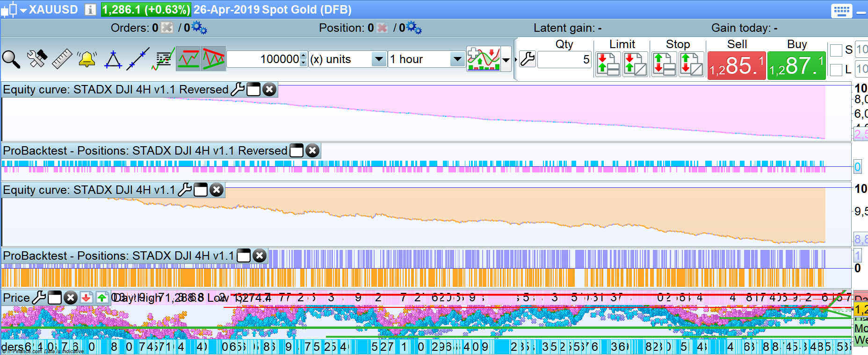Click the green up arrow on Price panel
This screenshot has width=868, height=355.
click(x=102, y=298)
